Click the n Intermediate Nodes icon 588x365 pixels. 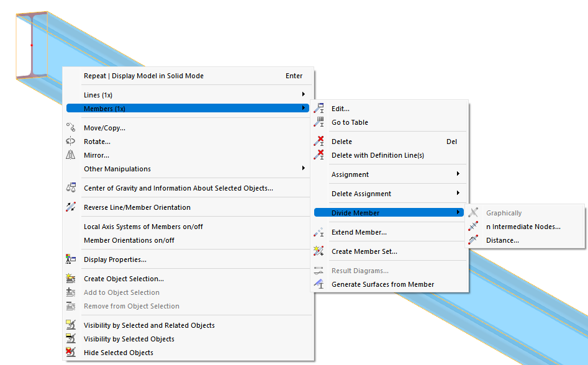pyautogui.click(x=473, y=227)
